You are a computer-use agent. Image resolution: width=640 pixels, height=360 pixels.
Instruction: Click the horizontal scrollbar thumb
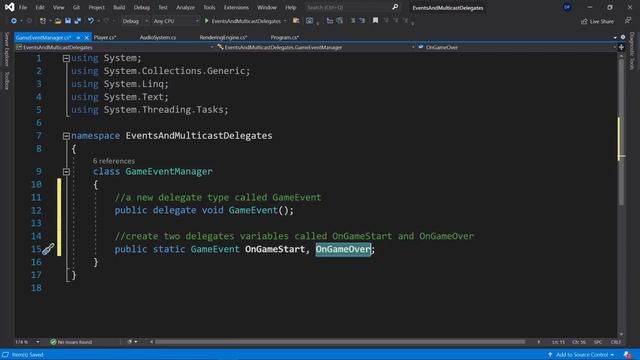(x=340, y=342)
